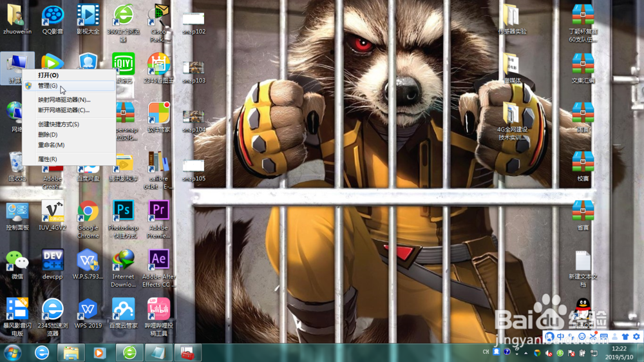
Task: Open 控制面板 desktop icon
Action: click(x=17, y=215)
